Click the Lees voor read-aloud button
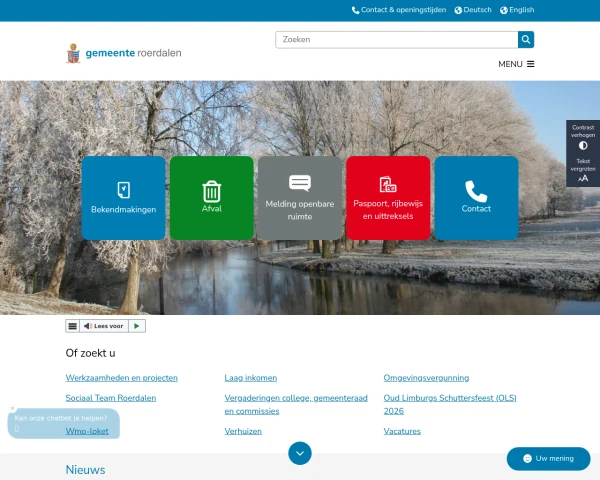600x480 pixels. coord(104,326)
